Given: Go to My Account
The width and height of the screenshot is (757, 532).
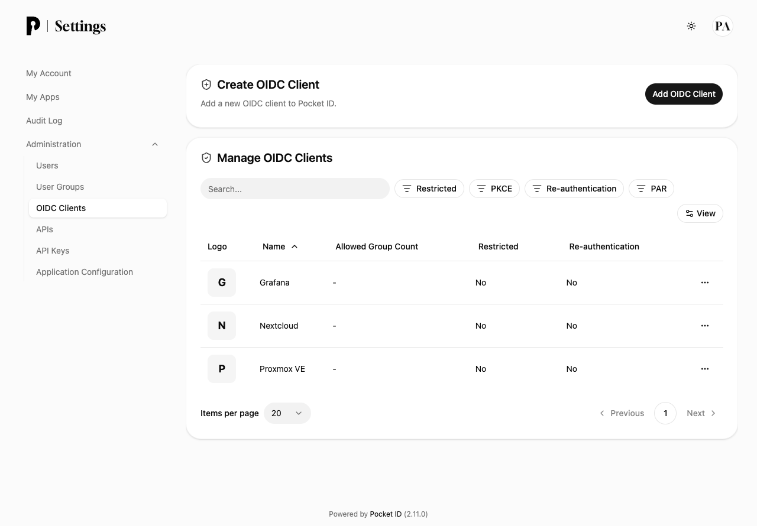Looking at the screenshot, I should click(x=48, y=73).
